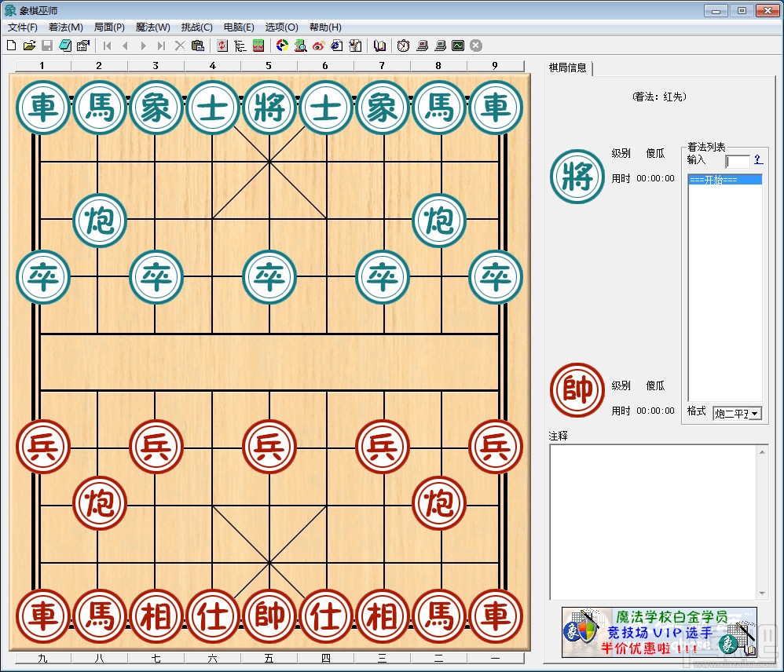
Task: Click the clipboard paste icon
Action: click(x=197, y=46)
